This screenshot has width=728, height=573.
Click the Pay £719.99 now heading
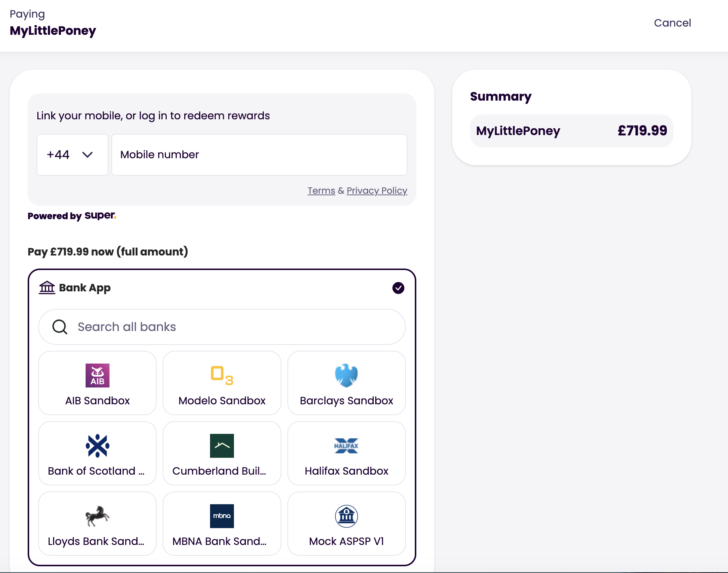(108, 252)
